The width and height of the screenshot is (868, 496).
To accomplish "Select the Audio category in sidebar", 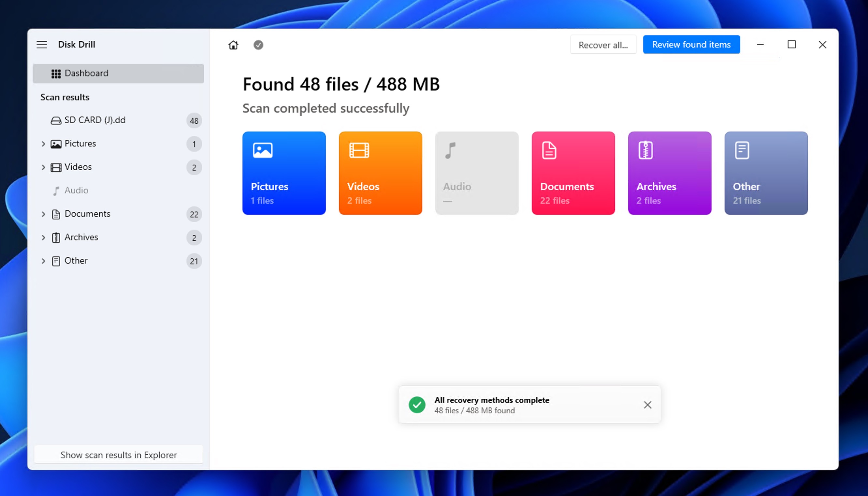I will click(x=76, y=190).
